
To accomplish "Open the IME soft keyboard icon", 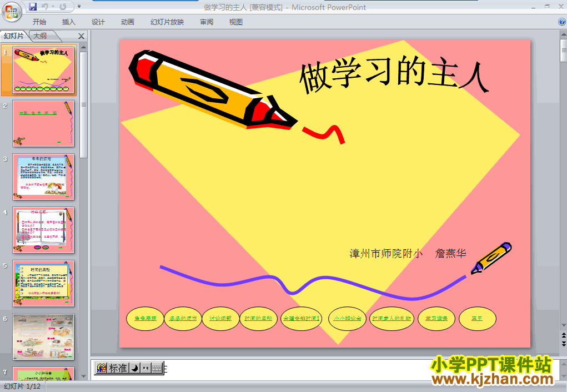I will [157, 368].
